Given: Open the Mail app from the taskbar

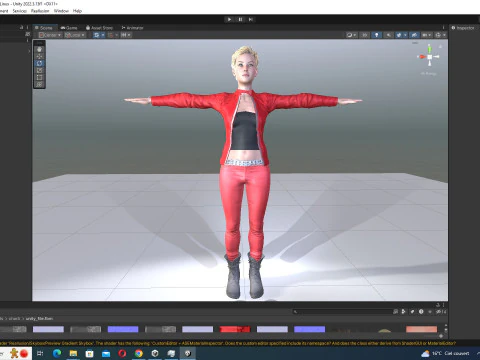Looking at the screenshot, I should click(x=106, y=353).
